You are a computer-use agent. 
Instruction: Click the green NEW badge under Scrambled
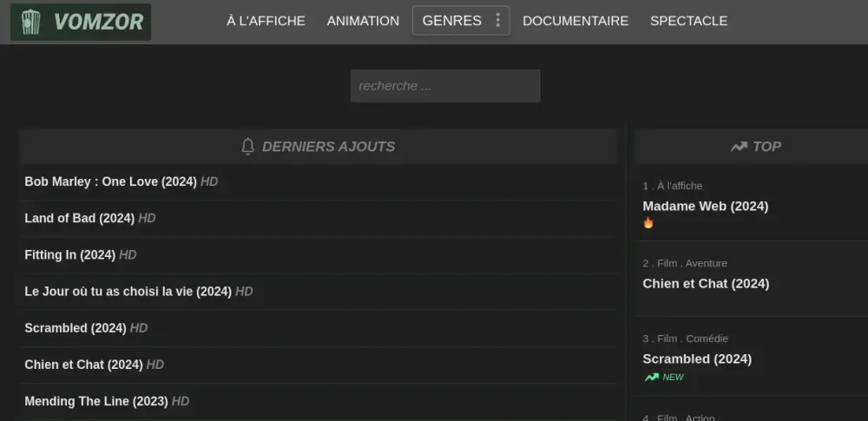[x=674, y=378]
